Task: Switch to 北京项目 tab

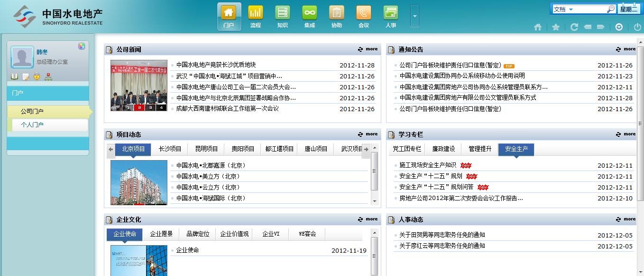Action: [133, 149]
